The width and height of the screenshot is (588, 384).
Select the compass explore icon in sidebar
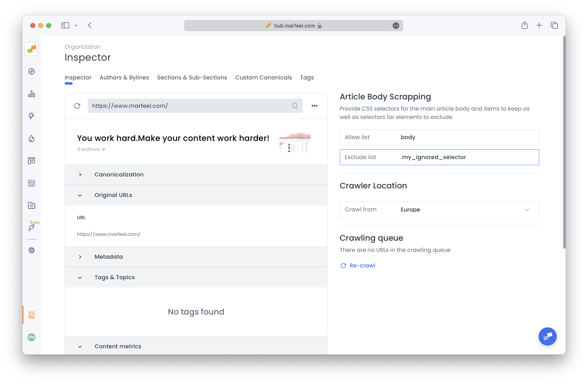click(x=31, y=71)
